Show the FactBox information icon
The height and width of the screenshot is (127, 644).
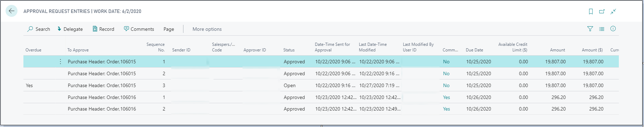(613, 29)
